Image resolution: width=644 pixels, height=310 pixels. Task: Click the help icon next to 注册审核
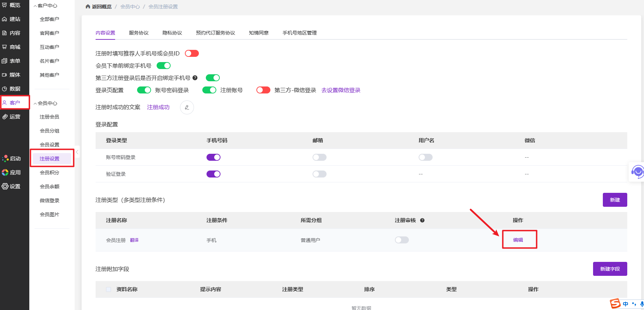(422, 220)
